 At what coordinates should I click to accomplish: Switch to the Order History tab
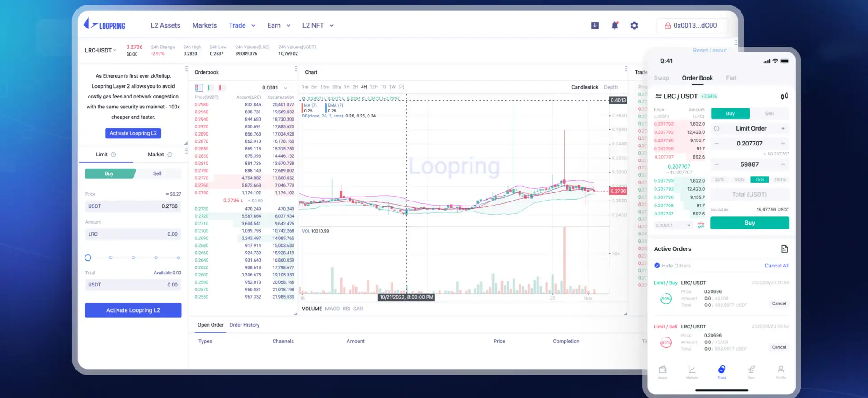point(244,325)
